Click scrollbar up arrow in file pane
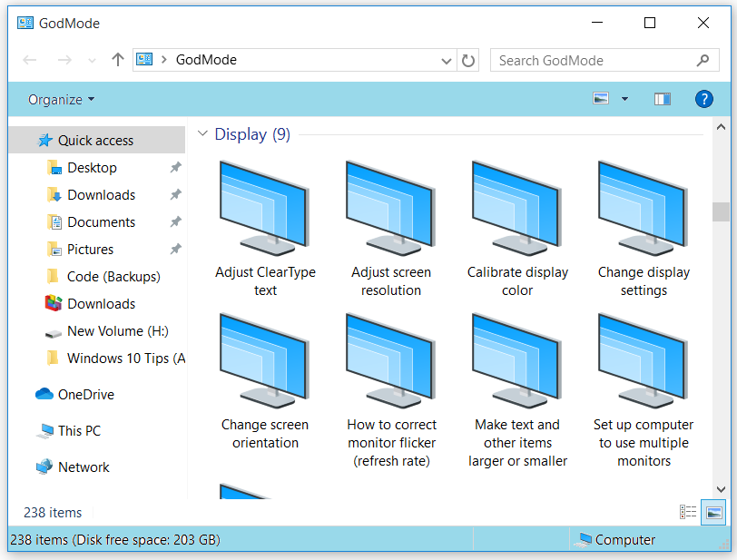 click(721, 127)
